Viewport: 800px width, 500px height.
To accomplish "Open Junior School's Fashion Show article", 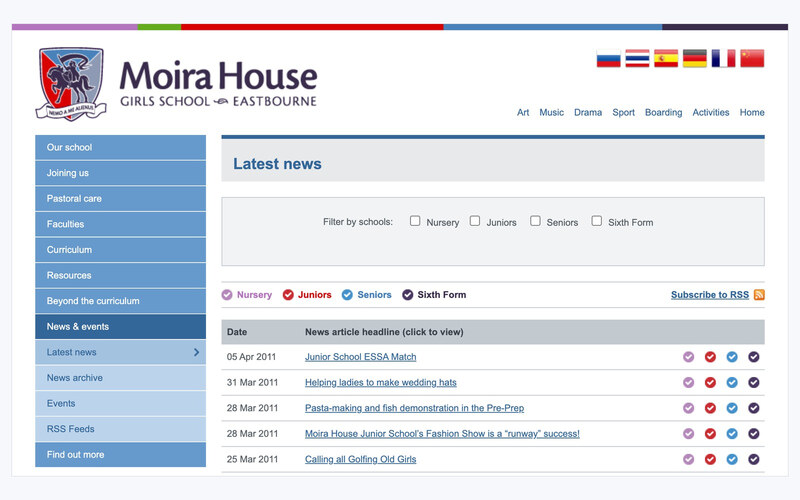I will [442, 434].
